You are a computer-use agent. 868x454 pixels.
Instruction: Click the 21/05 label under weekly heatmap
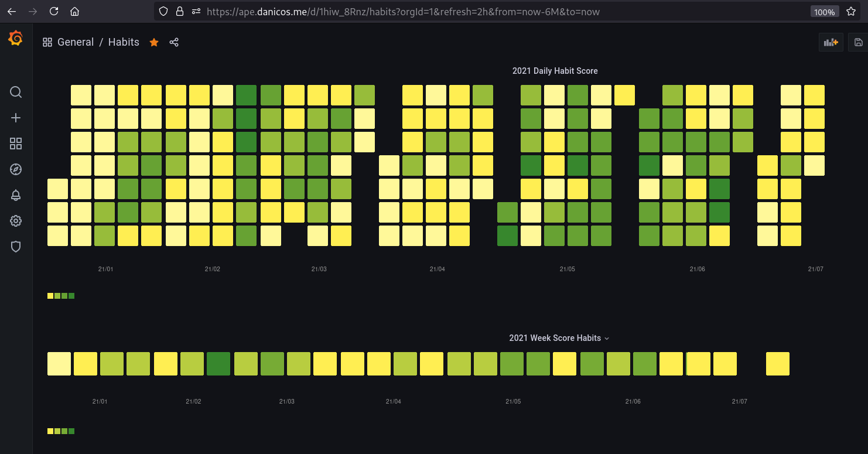tap(513, 402)
